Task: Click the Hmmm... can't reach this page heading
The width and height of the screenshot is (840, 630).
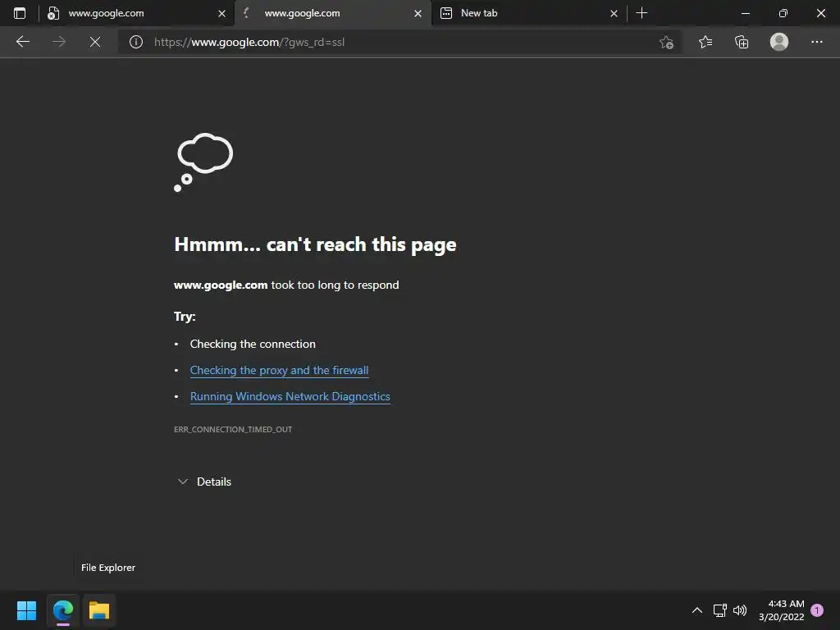Action: 315,244
